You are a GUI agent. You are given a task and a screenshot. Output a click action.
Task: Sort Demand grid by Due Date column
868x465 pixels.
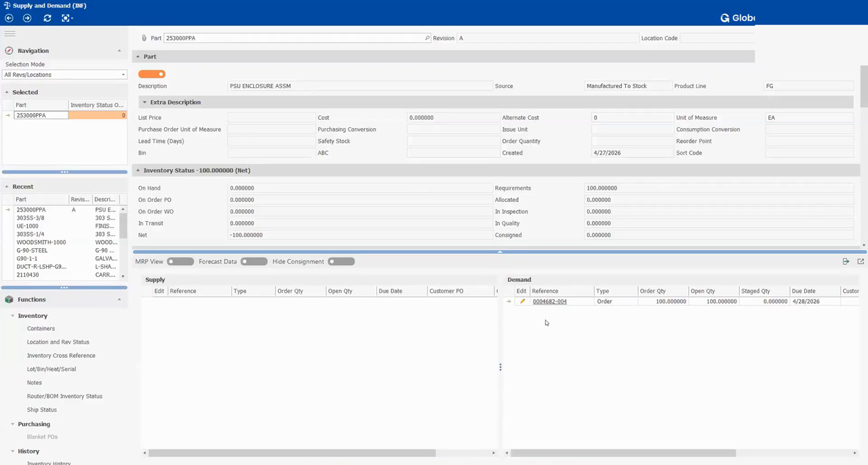[x=814, y=291]
